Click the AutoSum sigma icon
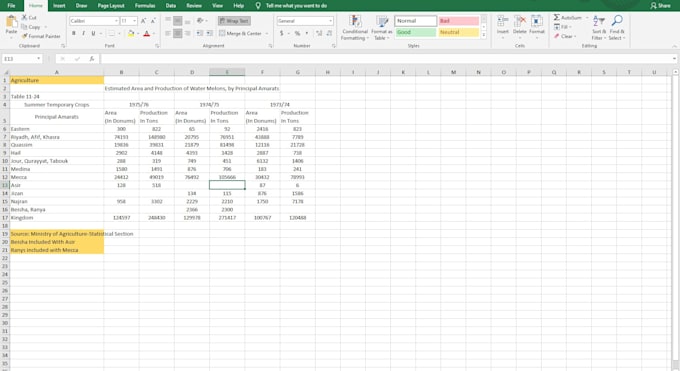680x371 pixels. pyautogui.click(x=556, y=17)
